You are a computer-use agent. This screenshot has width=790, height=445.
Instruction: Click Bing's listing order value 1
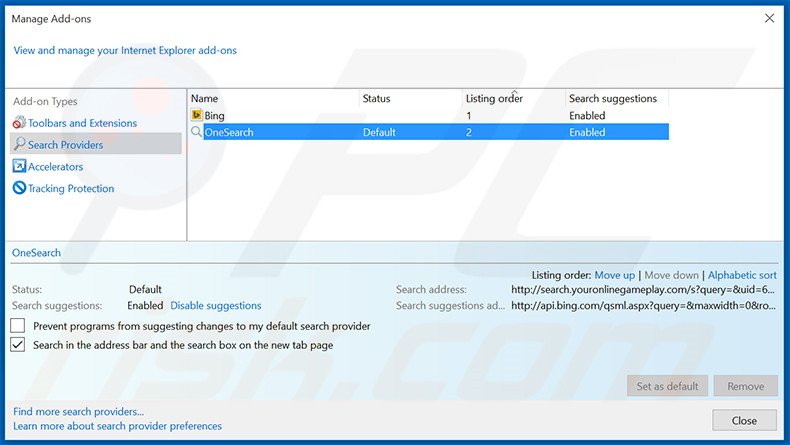pos(469,115)
